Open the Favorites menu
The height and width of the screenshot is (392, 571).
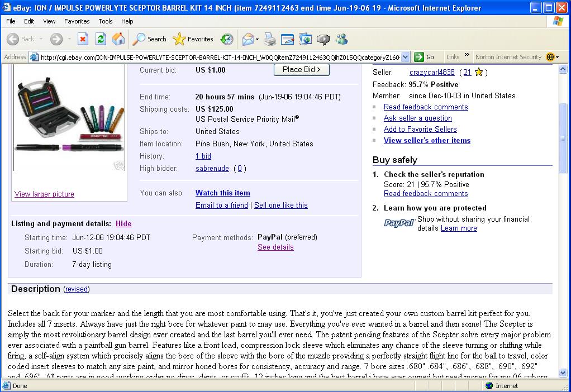77,21
